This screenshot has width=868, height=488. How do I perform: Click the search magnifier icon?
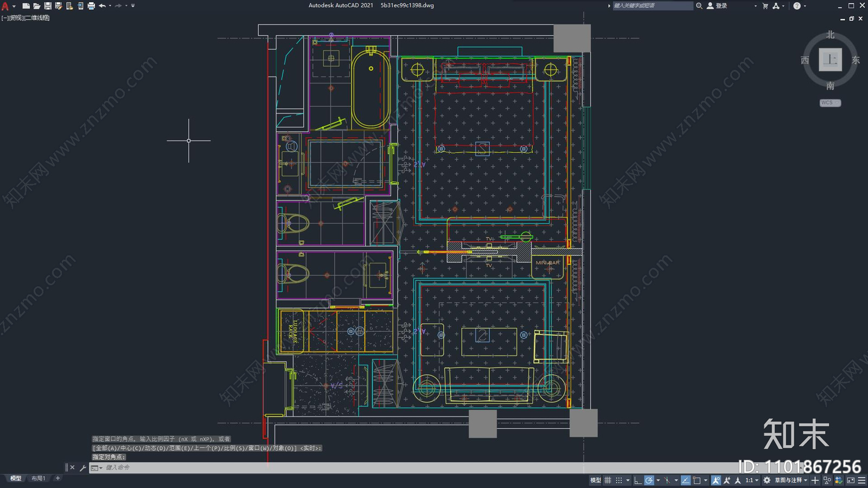click(699, 5)
